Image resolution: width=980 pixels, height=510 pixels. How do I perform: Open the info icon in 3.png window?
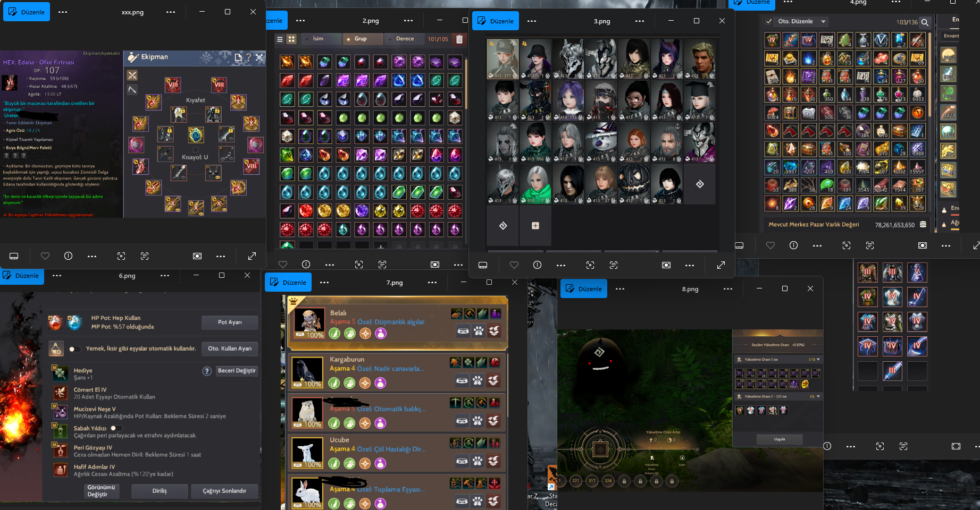coord(537,265)
